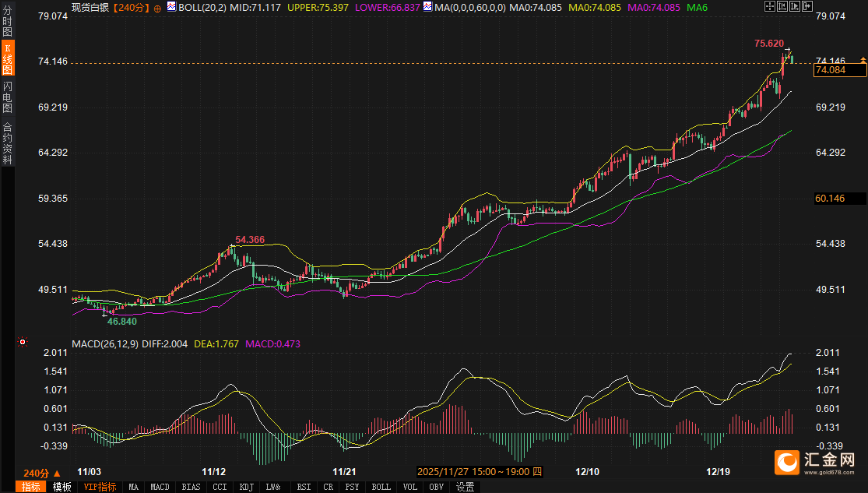Switch to the 闪电图 side tab
Viewport: 868px width, 493px height.
click(x=7, y=97)
